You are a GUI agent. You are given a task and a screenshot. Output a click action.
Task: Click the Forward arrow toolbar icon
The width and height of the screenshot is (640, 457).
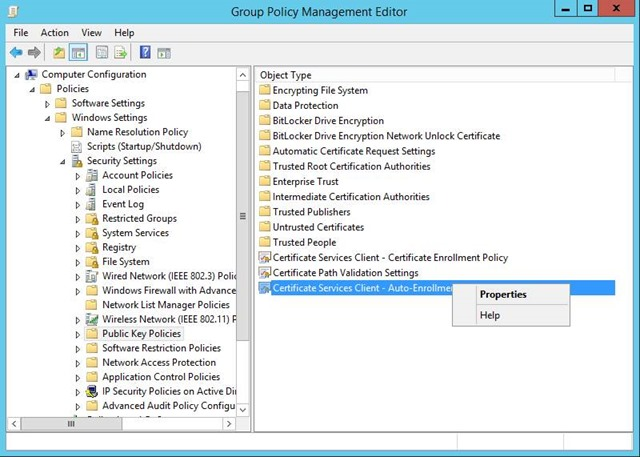coord(34,53)
